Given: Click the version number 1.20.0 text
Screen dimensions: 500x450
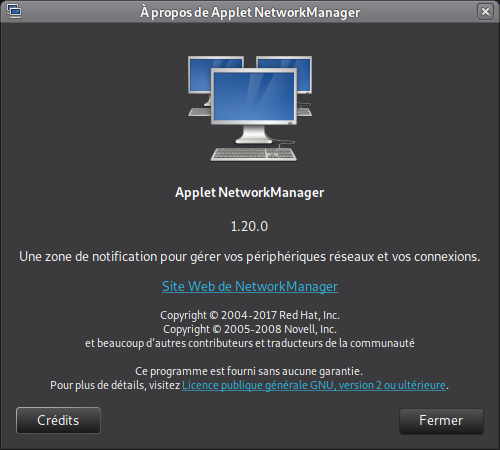Looking at the screenshot, I should (x=249, y=226).
